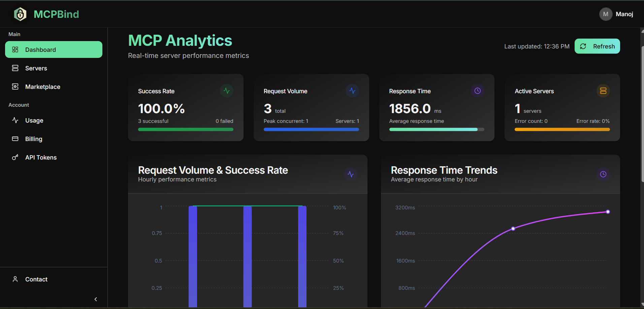Open the Usage menu item
The image size is (644, 309).
54,120
